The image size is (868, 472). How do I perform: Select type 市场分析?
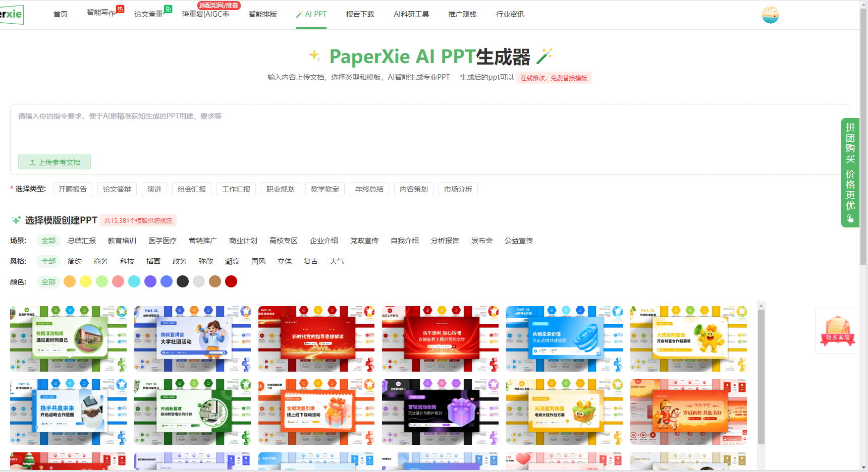tap(458, 189)
